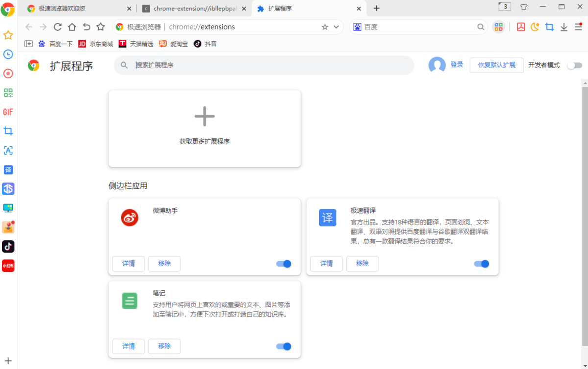Viewport: 588px width, 369px height.
Task: Expand the bookmark star dropdown arrow
Action: point(336,27)
